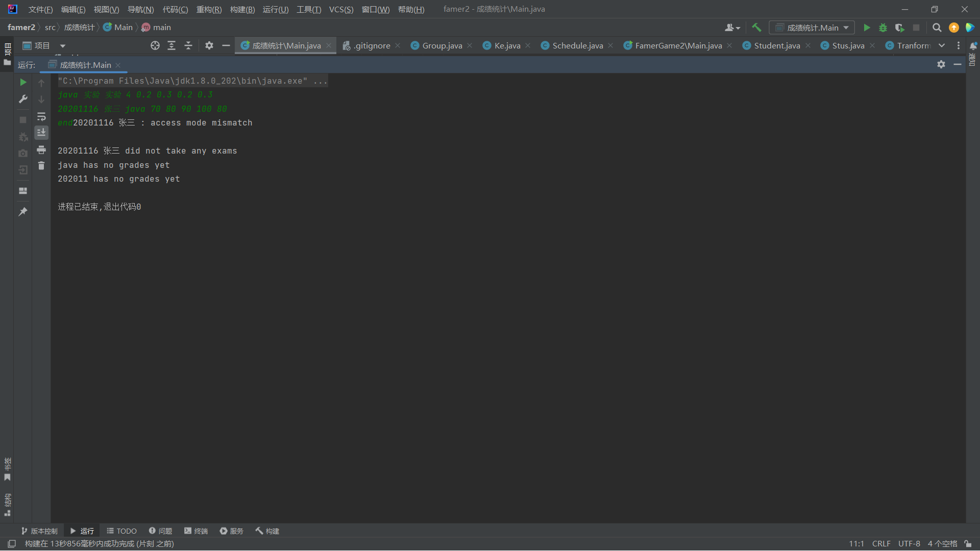Click the print console output icon

tap(41, 150)
